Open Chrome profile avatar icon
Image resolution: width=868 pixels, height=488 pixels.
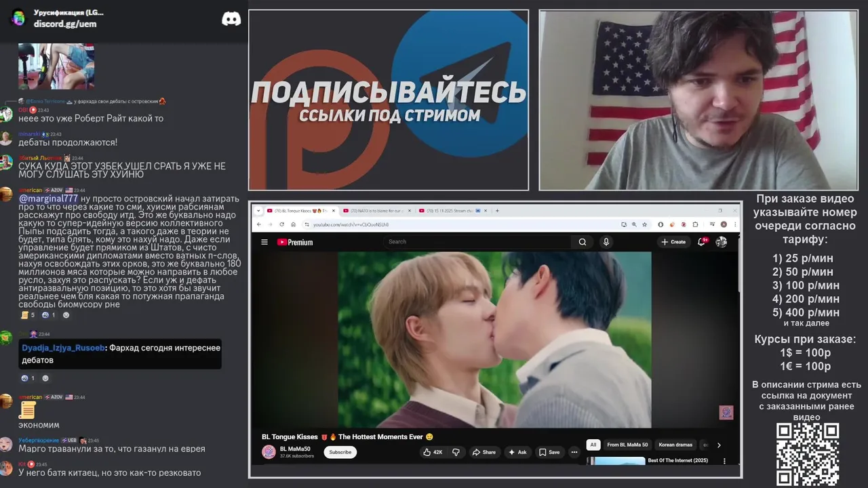coord(724,224)
